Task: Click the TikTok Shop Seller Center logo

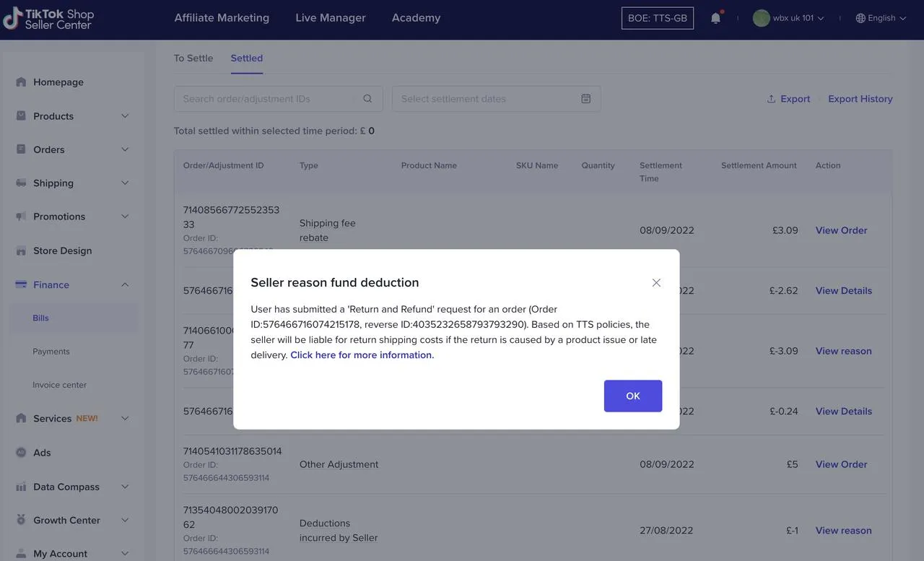Action: tap(48, 17)
